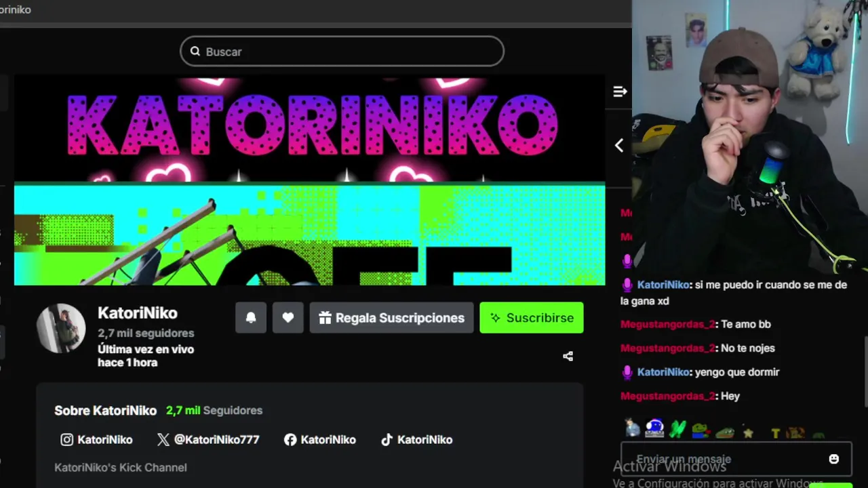
Task: Click the Última vez en vivo status text
Action: [146, 356]
